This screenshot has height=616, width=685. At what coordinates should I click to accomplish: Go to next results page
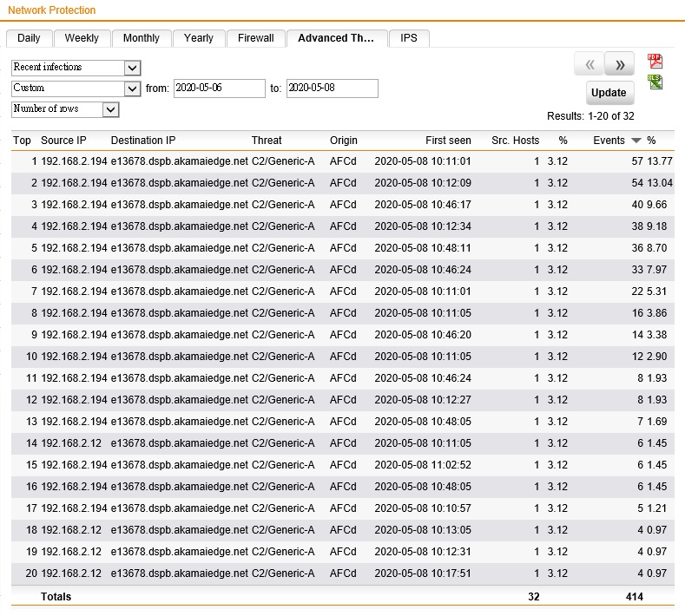click(x=620, y=65)
